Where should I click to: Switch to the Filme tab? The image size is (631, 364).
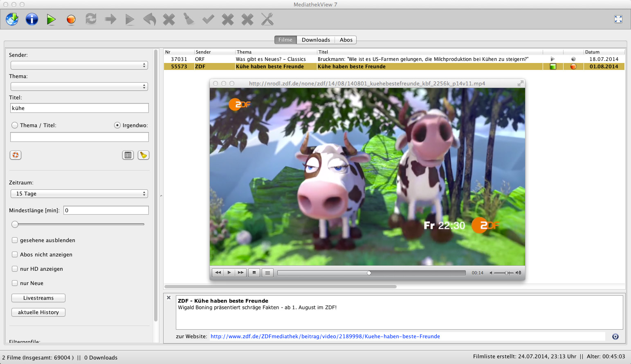[285, 40]
